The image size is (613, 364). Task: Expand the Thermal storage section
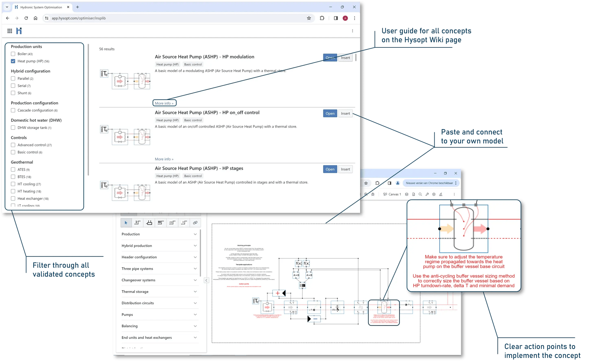159,291
